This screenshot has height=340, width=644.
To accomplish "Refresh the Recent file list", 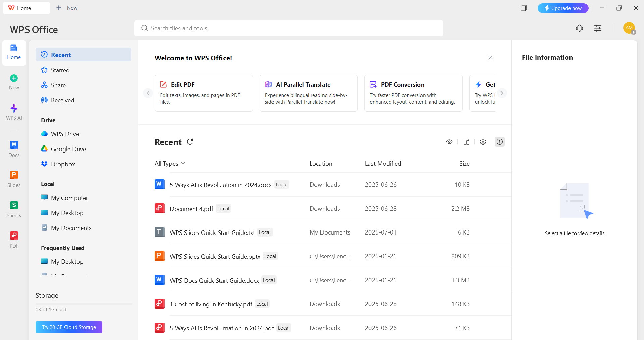I will pos(190,142).
